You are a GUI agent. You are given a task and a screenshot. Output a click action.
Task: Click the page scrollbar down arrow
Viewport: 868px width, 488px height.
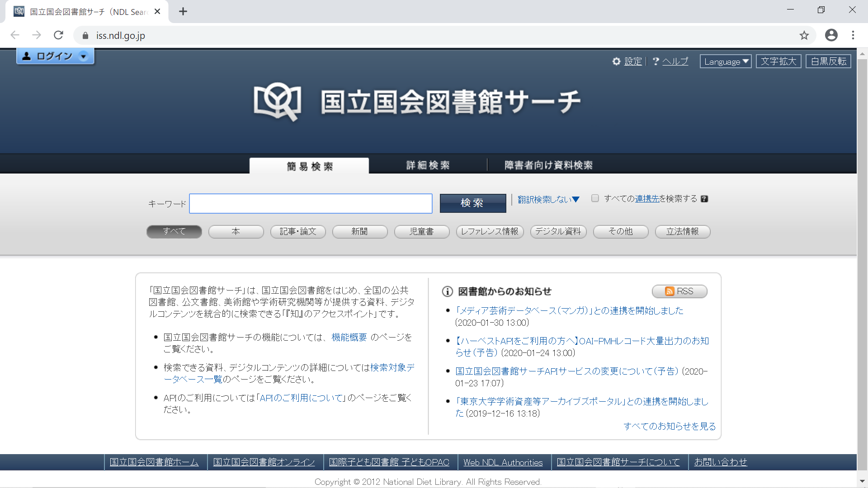coord(862,481)
